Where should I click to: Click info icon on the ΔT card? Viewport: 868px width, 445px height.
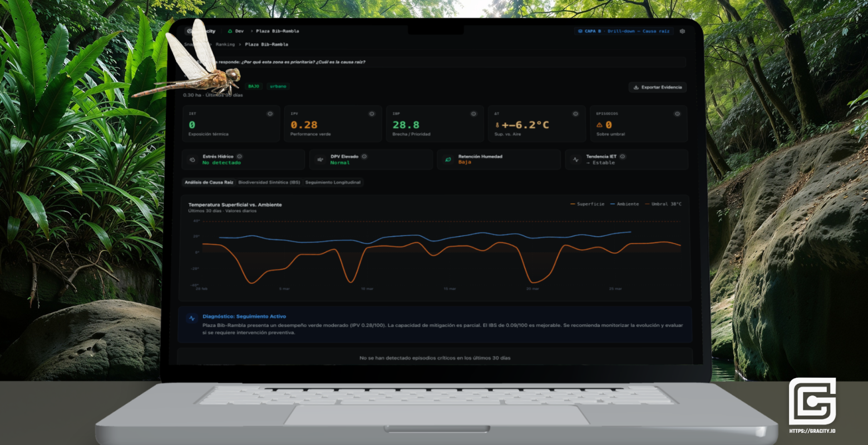pyautogui.click(x=575, y=113)
